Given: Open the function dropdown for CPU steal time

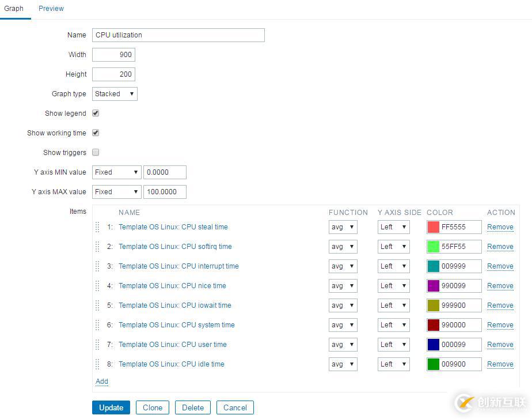Looking at the screenshot, I should [x=343, y=227].
